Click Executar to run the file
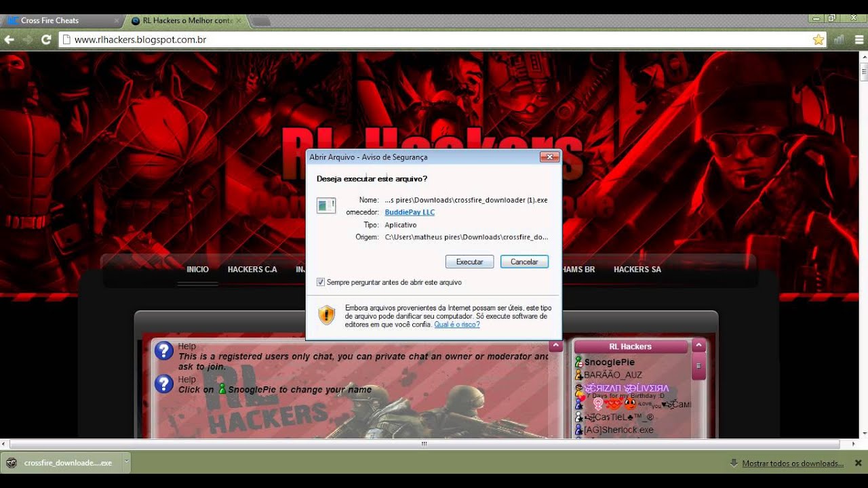868x488 pixels. (469, 262)
